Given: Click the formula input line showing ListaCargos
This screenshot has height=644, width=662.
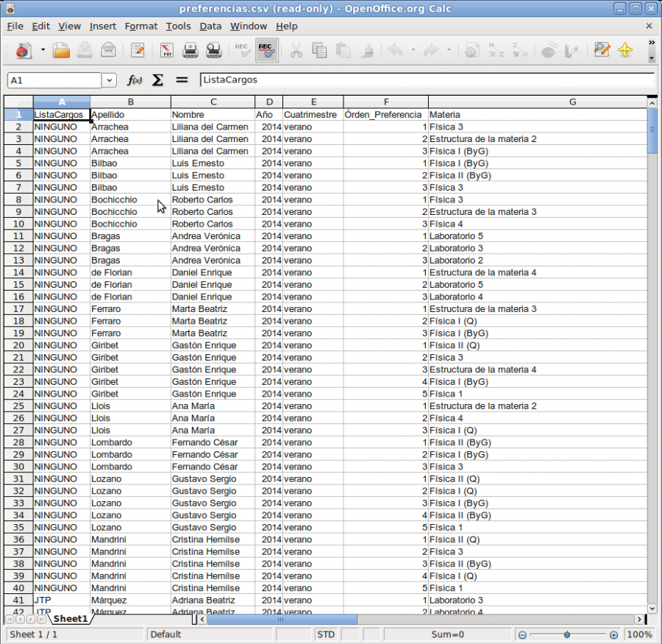Looking at the screenshot, I should pyautogui.click(x=427, y=80).
